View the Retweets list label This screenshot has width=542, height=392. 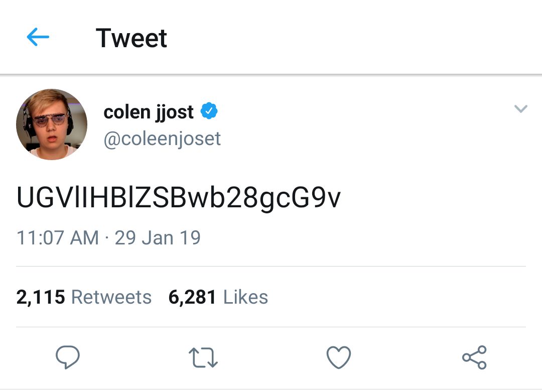[111, 297]
